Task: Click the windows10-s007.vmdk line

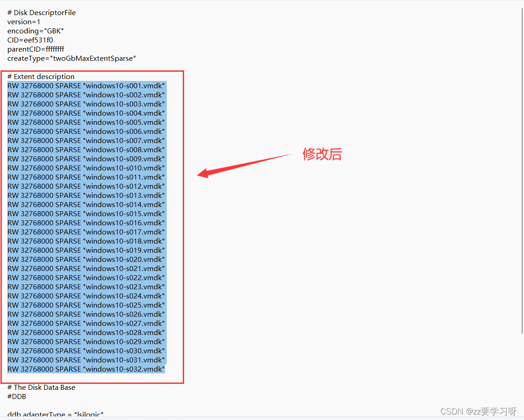Action: [86, 140]
